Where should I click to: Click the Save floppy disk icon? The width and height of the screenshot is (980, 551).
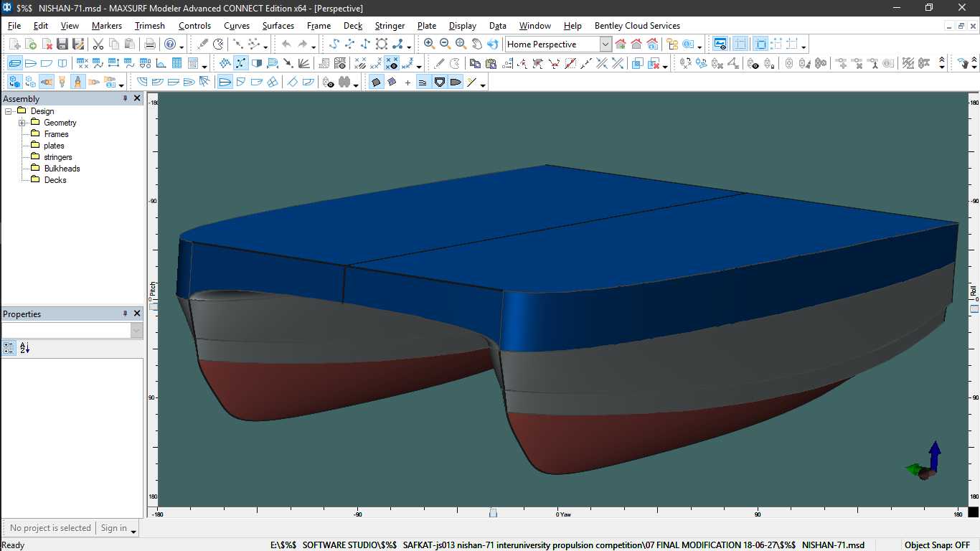pos(62,44)
